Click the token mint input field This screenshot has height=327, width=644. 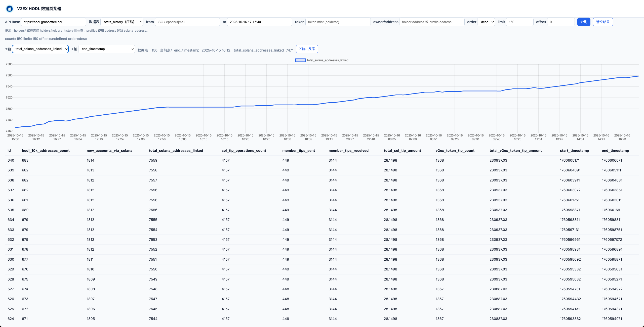coord(338,22)
